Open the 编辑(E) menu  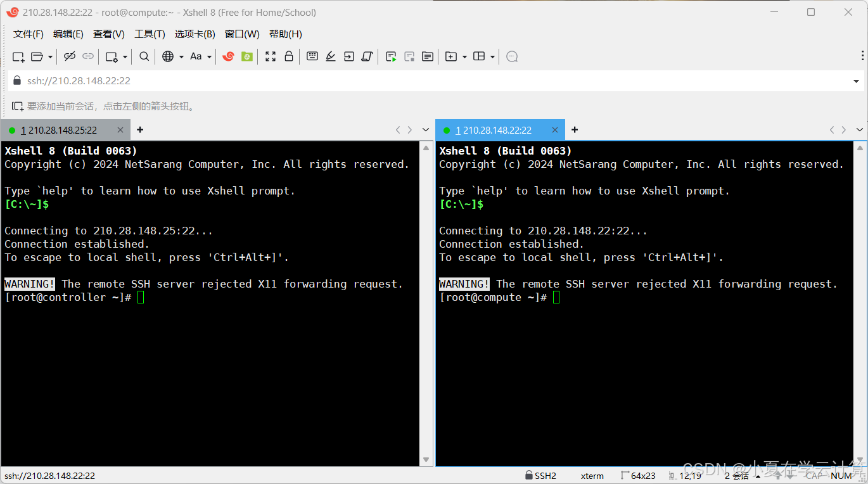click(68, 34)
